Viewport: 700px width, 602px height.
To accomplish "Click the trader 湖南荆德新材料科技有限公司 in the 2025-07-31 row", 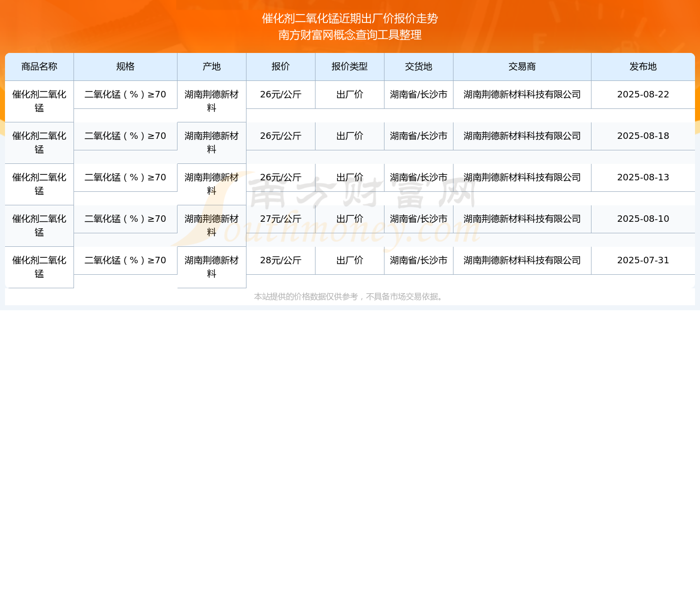I will coord(522,260).
